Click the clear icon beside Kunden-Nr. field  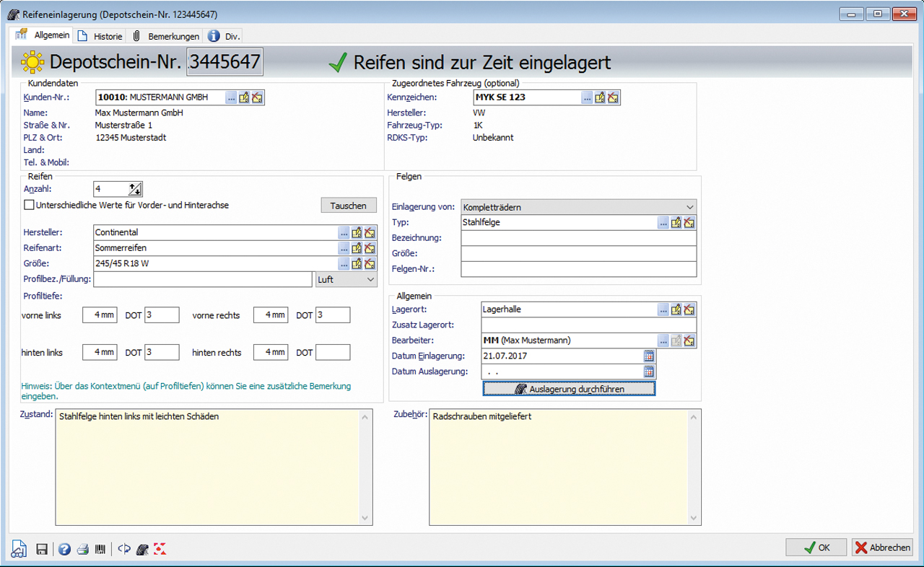(257, 97)
